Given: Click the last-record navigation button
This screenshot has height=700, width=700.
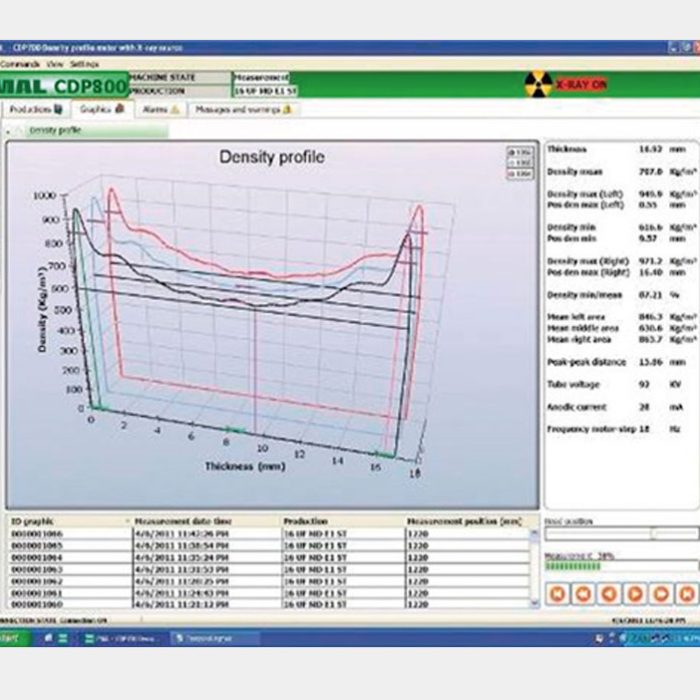Looking at the screenshot, I should click(685, 593).
